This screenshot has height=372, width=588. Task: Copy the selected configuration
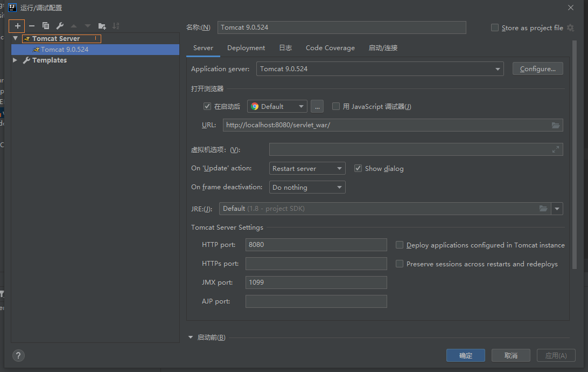(46, 26)
